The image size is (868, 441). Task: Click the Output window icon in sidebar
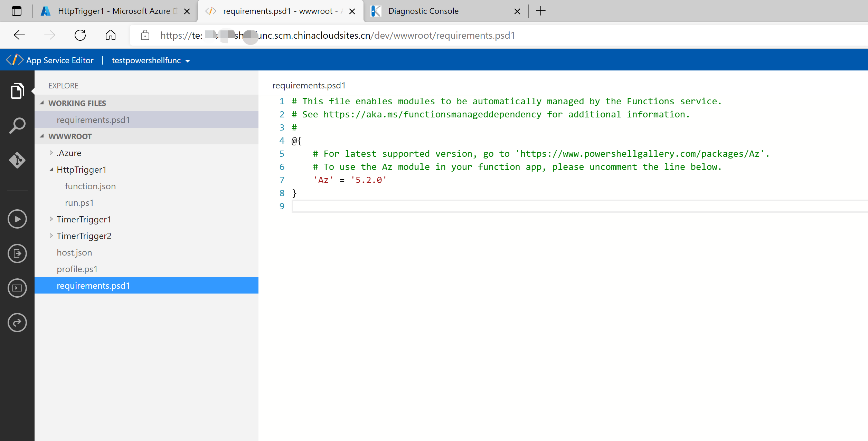click(17, 253)
